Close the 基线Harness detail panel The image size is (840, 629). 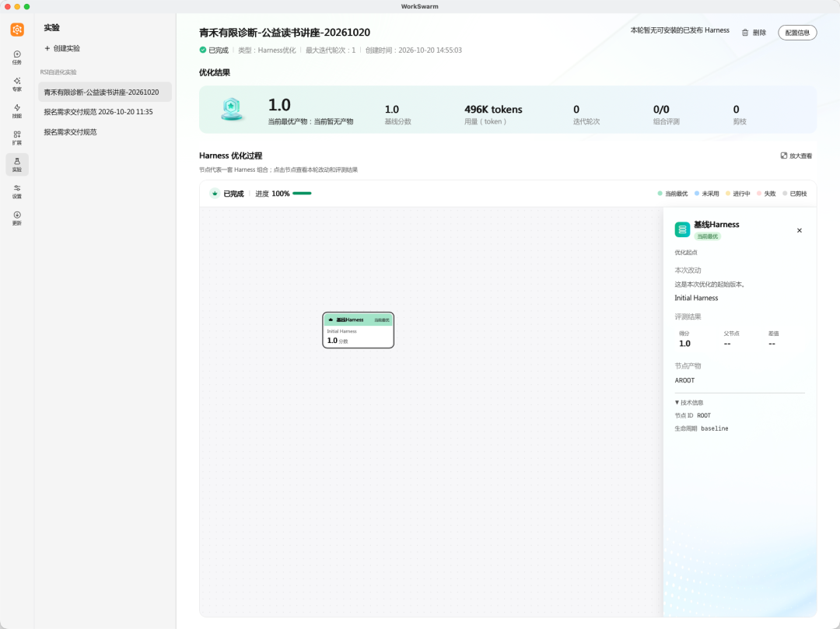click(x=800, y=230)
